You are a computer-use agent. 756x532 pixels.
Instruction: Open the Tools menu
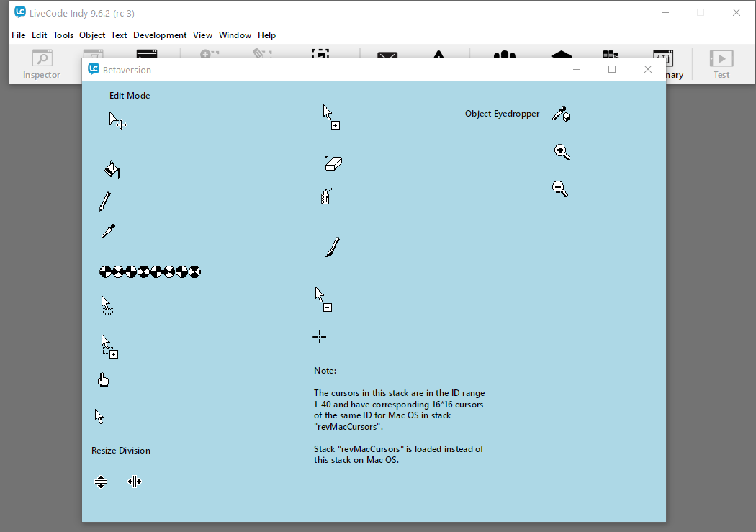pos(63,35)
